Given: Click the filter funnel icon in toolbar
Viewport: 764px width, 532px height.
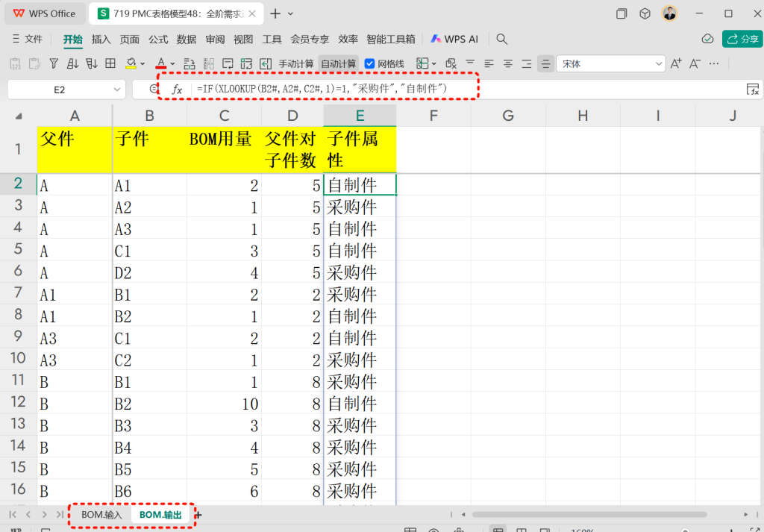Looking at the screenshot, I should coord(54,63).
